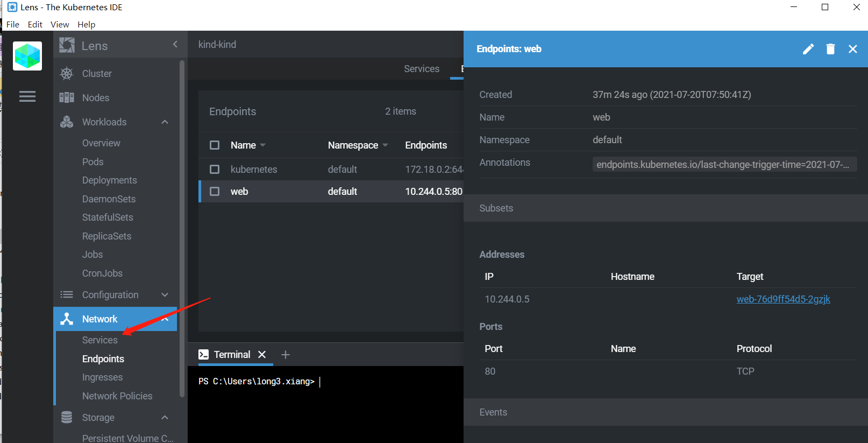
Task: Open the hamburger menu in left bar
Action: [x=27, y=96]
